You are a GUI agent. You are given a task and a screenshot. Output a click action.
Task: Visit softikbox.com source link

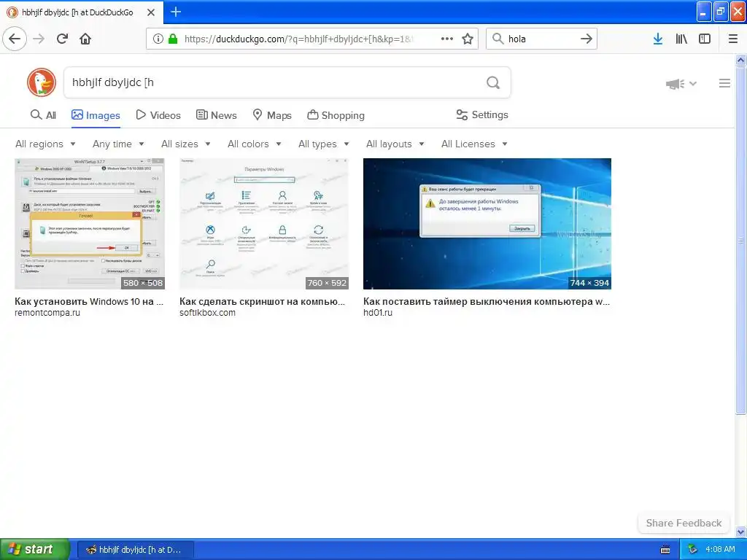click(207, 313)
